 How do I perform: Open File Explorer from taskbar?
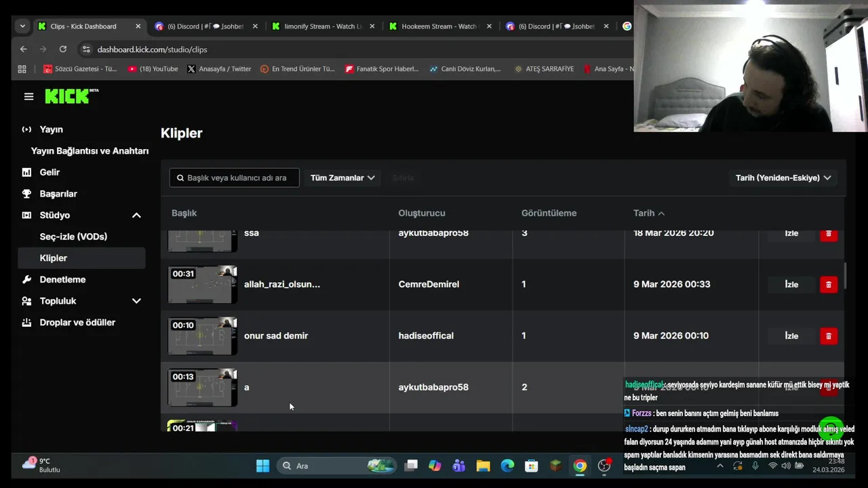click(x=483, y=466)
